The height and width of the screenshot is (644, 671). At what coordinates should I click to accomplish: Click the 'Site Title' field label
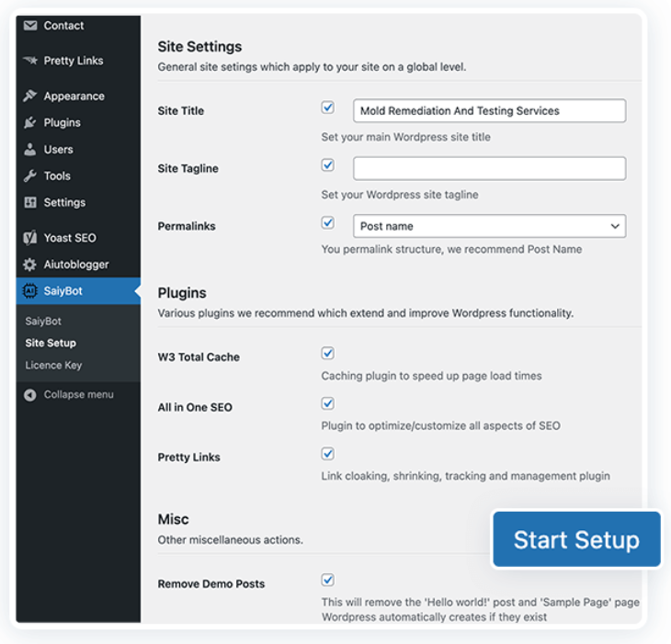pos(180,111)
